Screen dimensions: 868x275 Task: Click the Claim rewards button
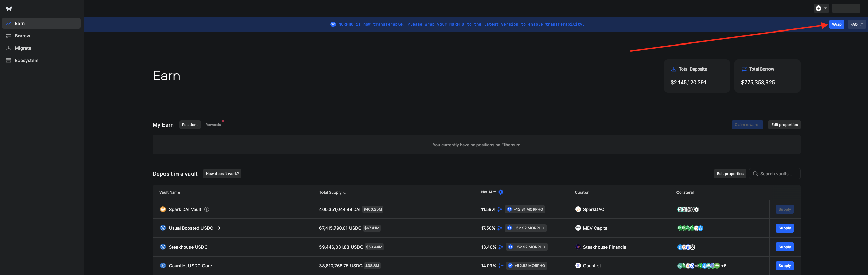[x=747, y=125]
